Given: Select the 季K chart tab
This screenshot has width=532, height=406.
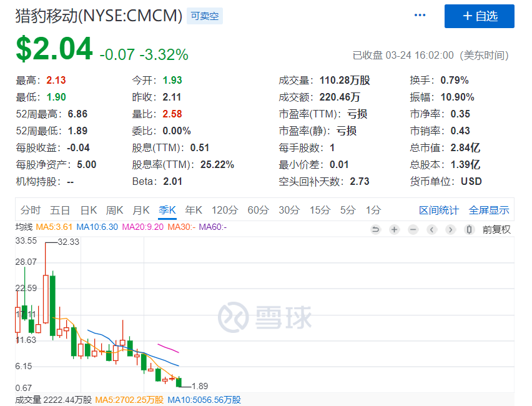Looking at the screenshot, I should [167, 210].
